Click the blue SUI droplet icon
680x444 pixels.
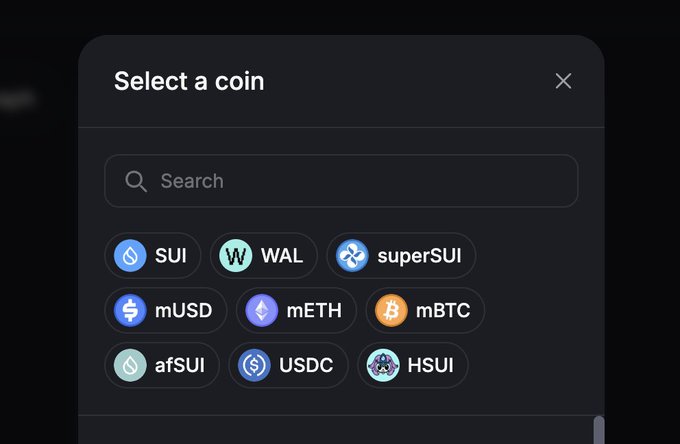pyautogui.click(x=130, y=255)
